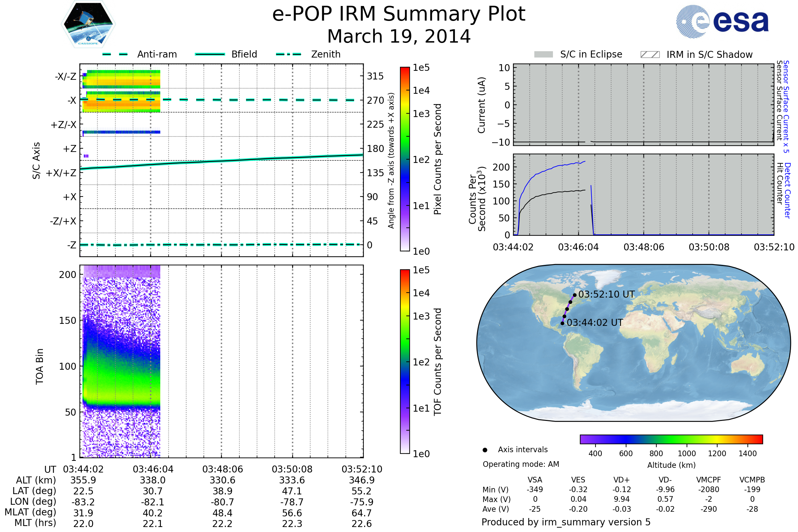The width and height of the screenshot is (798, 532).
Task: Click the S/C in Eclipse gray legend patch
Action: coord(543,55)
